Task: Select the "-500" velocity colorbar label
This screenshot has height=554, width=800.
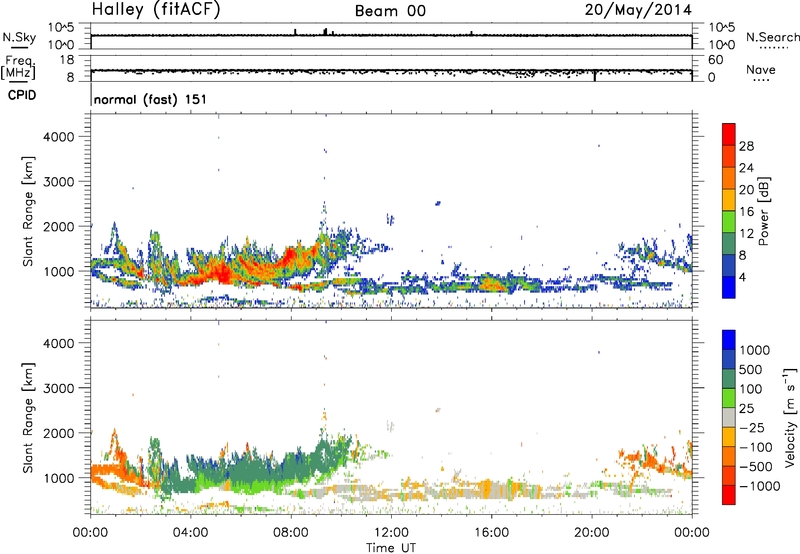Action: [756, 467]
